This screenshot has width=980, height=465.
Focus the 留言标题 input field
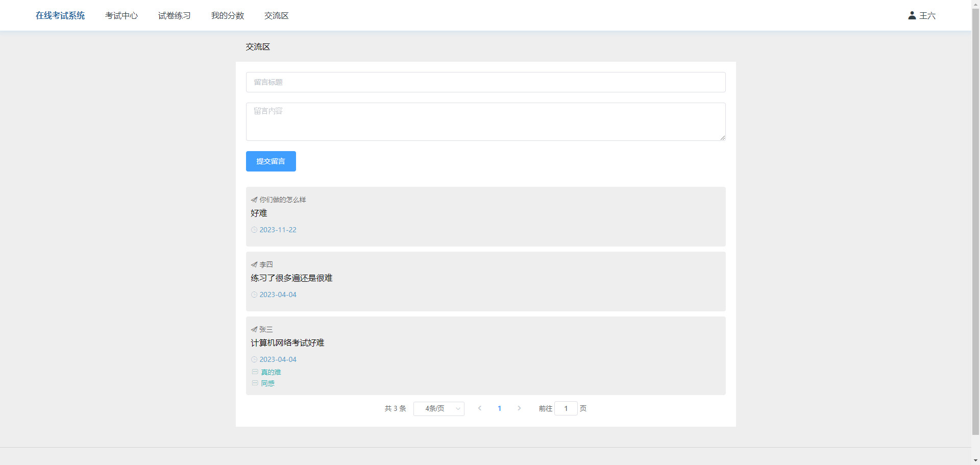tap(486, 82)
